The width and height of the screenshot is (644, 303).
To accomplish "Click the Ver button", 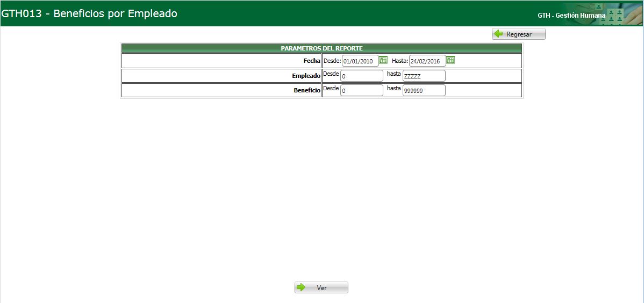I will point(321,287).
